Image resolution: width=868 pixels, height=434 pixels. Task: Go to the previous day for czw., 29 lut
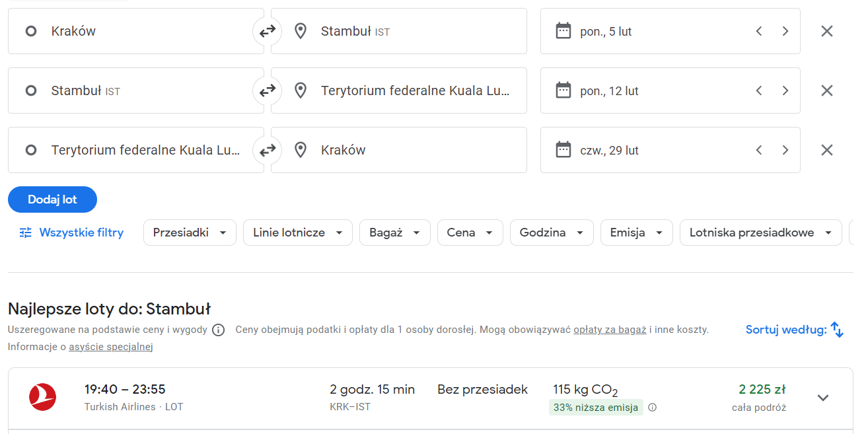pyautogui.click(x=759, y=150)
